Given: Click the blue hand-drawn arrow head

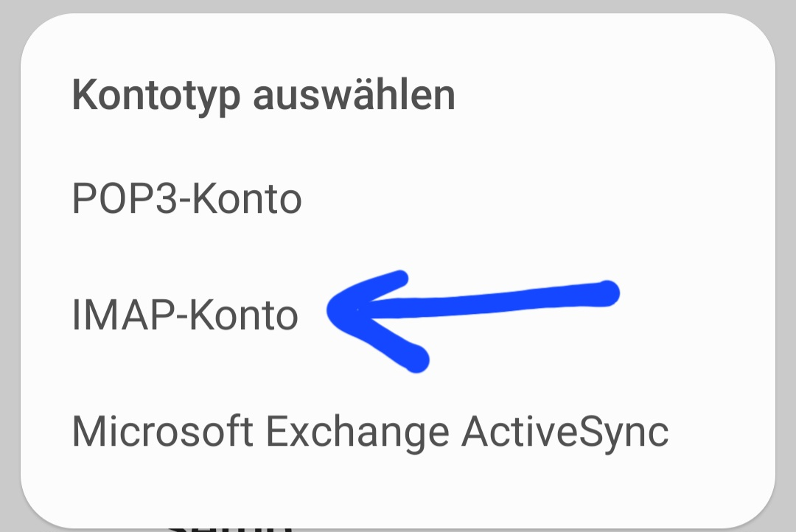Looking at the screenshot, I should (x=355, y=311).
